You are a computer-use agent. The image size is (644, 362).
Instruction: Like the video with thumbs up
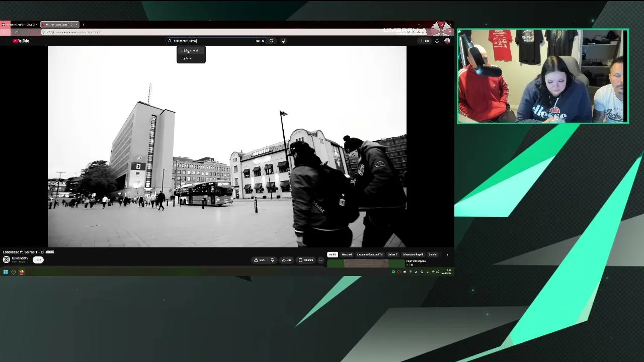(260, 260)
